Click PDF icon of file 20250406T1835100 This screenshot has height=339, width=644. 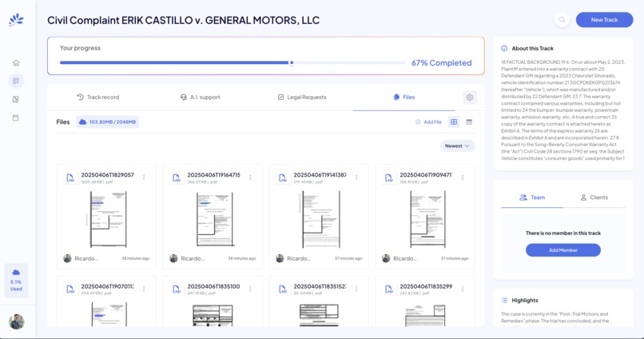pos(177,289)
